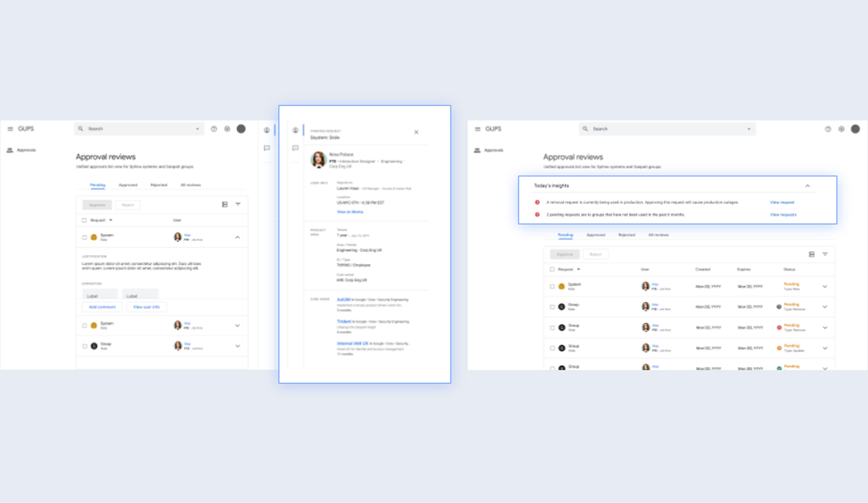Viewport: 868px width, 503px height.
Task: Collapse the expanded System request row
Action: coord(237,237)
